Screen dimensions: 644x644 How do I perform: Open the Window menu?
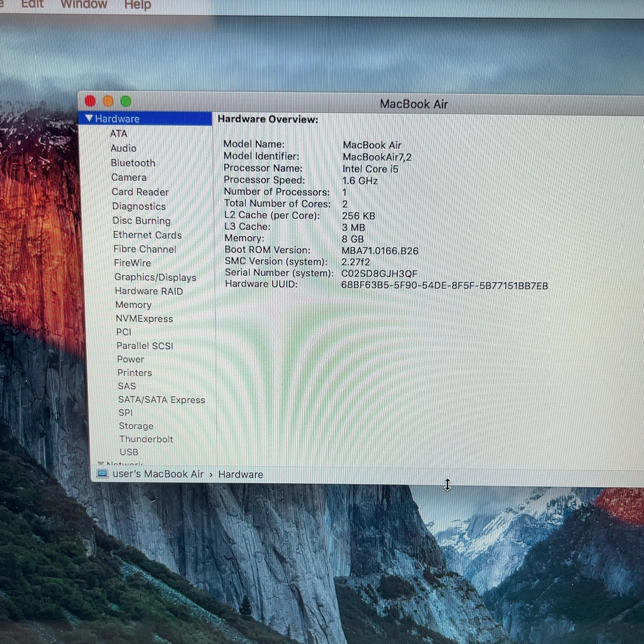pos(84,4)
